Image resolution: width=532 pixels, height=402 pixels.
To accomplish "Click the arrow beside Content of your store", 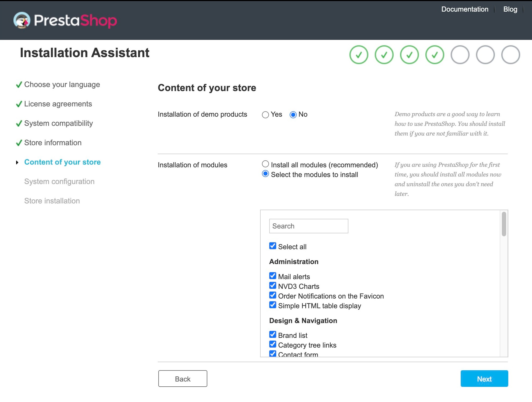I will click(x=17, y=162).
